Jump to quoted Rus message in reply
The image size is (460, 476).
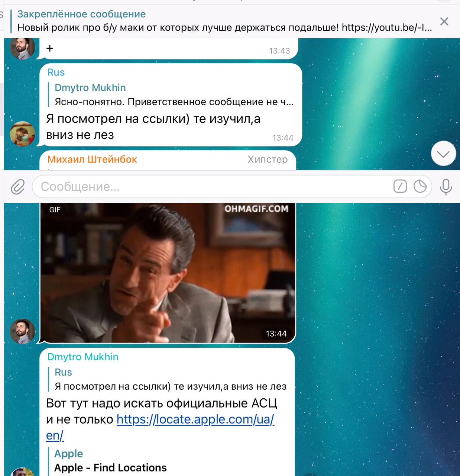[168, 379]
